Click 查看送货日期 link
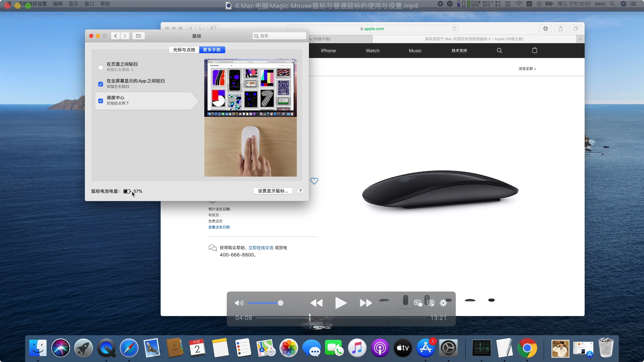 click(219, 227)
